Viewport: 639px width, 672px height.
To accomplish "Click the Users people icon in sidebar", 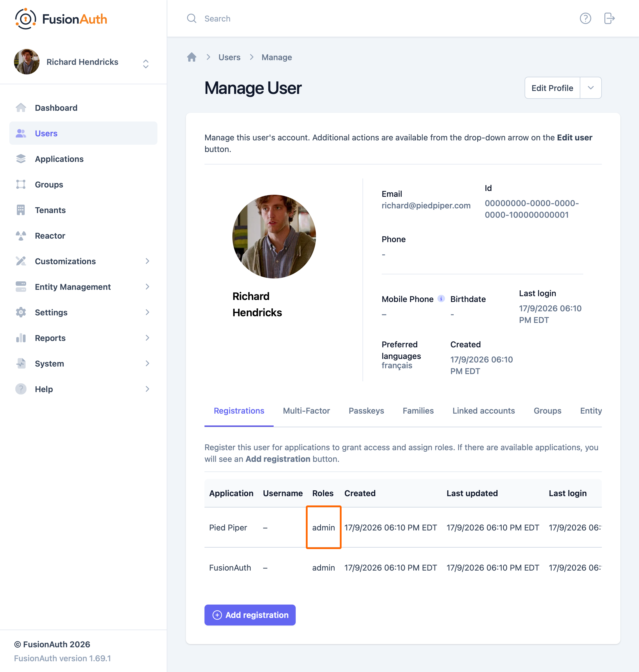I will pyautogui.click(x=21, y=133).
